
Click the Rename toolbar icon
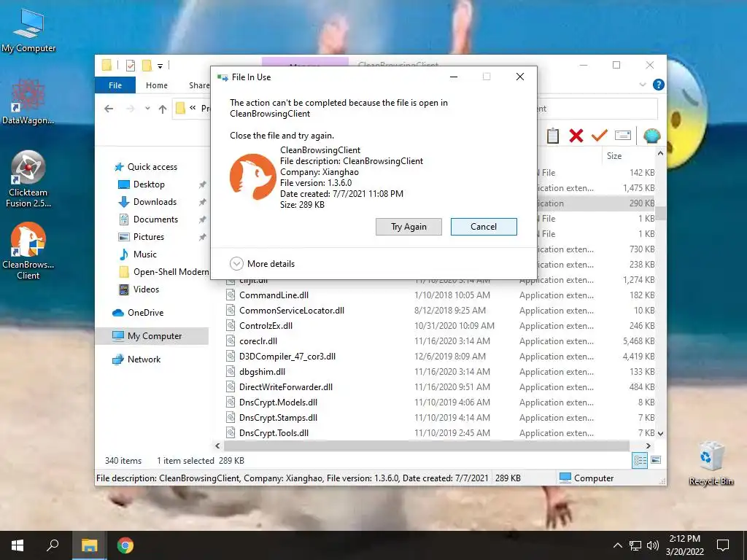point(623,136)
